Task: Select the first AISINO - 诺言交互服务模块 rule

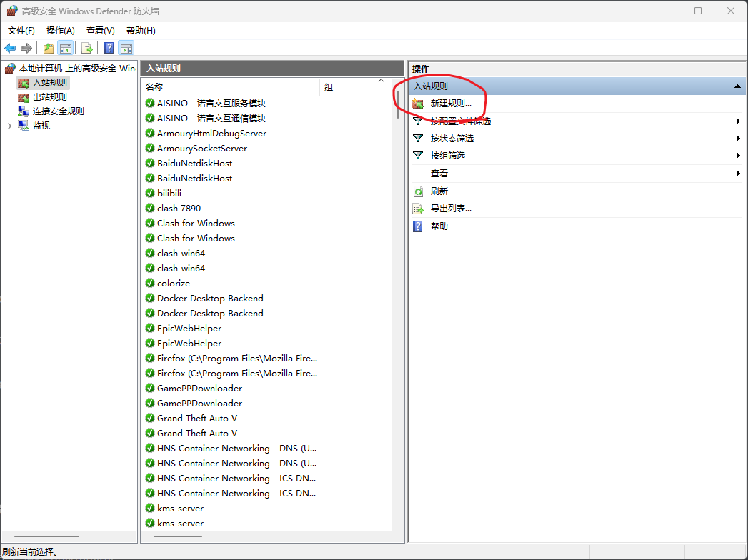Action: click(x=211, y=103)
